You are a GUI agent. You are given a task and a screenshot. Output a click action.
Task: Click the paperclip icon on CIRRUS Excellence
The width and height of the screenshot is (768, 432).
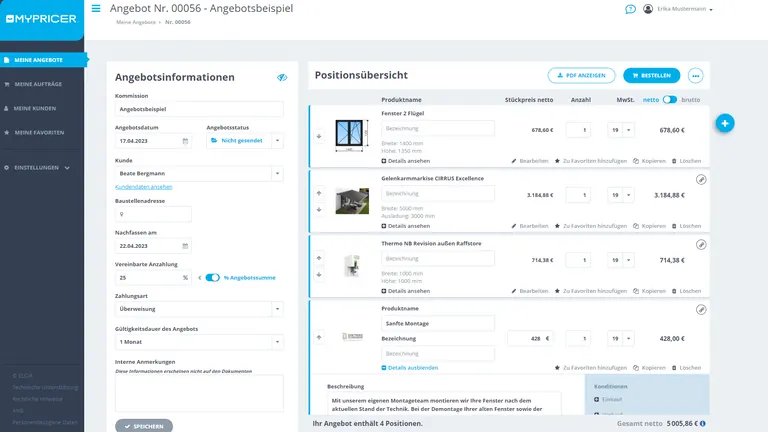coord(701,179)
